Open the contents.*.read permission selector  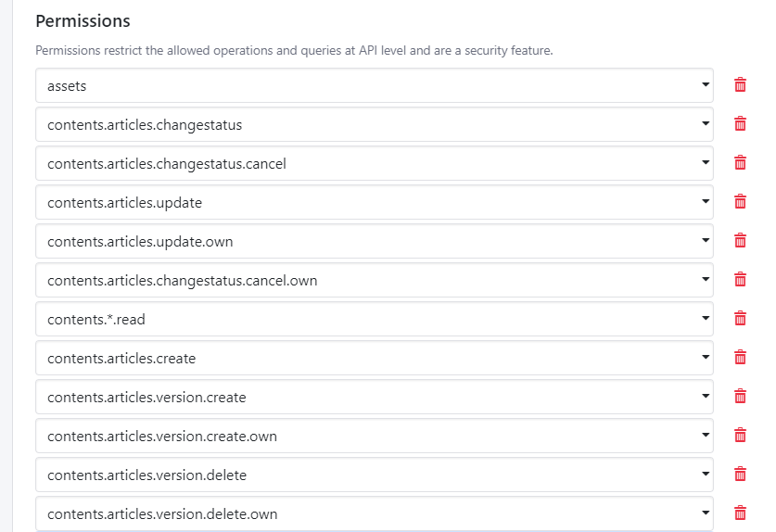click(375, 319)
